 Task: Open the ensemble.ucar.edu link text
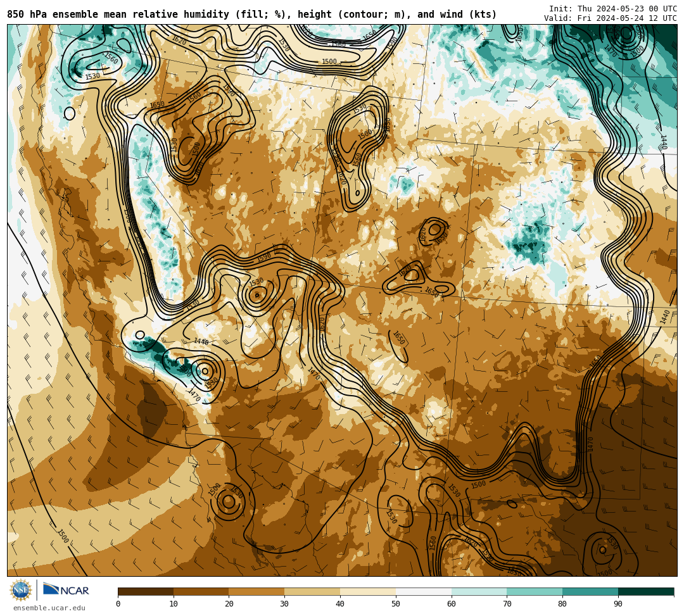tap(49, 608)
